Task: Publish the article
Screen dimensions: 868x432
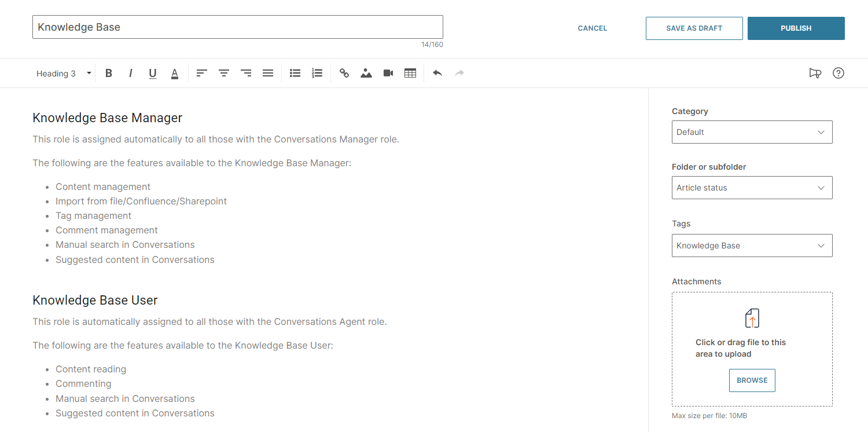Action: coord(796,28)
